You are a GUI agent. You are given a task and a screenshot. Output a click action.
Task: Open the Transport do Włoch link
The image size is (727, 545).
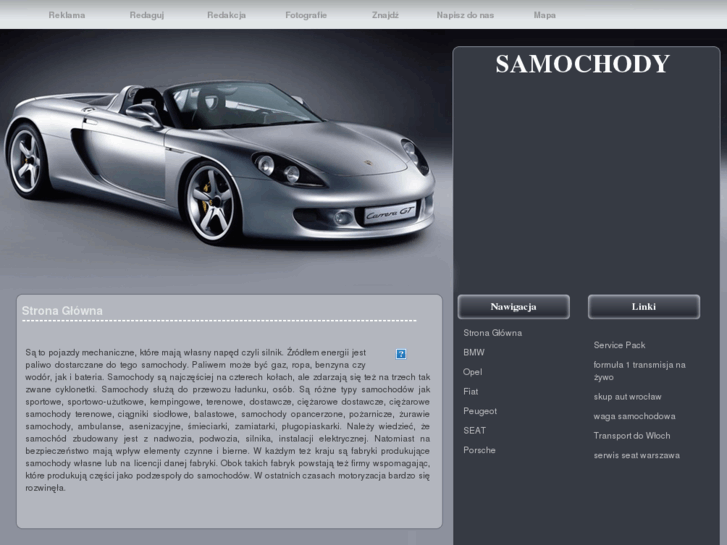[x=631, y=436]
